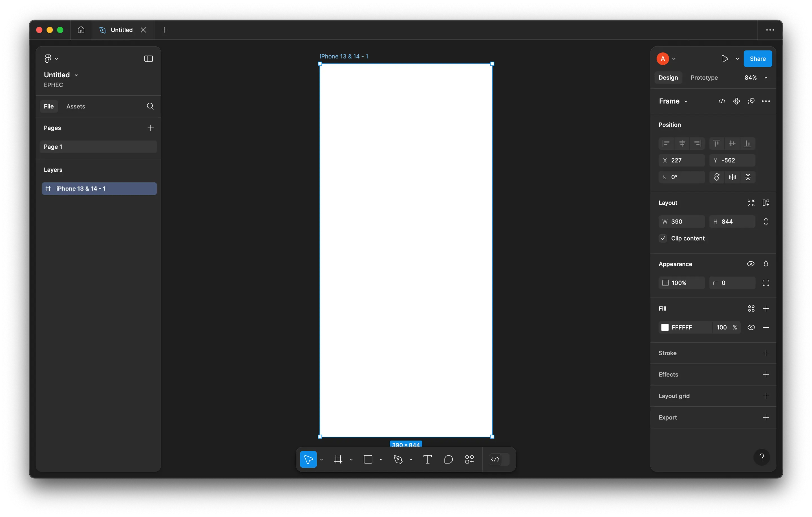Open the Actions components tool

(x=469, y=459)
